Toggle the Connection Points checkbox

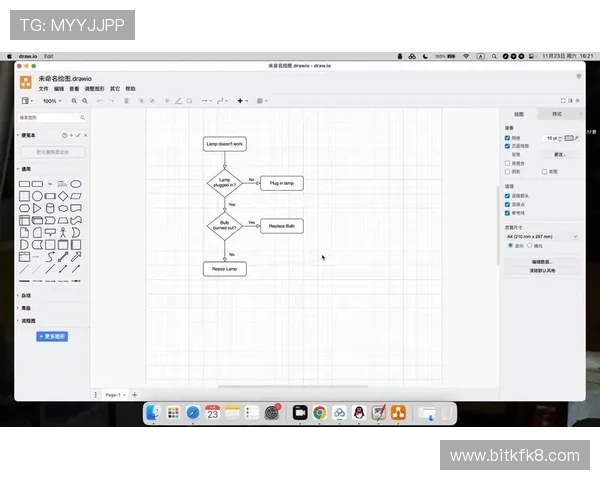pyautogui.click(x=507, y=204)
